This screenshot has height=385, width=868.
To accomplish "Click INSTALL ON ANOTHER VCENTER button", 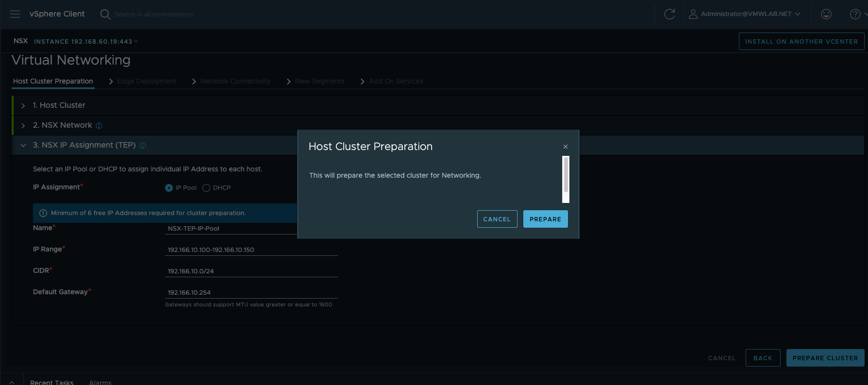I will (x=801, y=41).
